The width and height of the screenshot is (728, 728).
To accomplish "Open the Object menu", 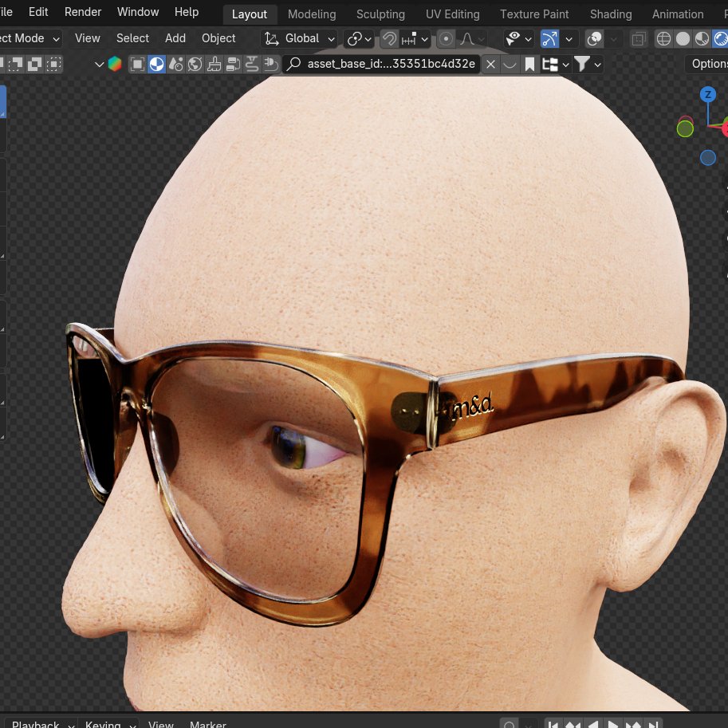I will click(x=218, y=38).
